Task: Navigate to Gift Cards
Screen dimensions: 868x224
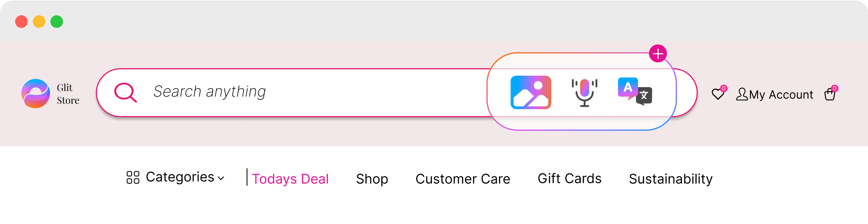Action: pyautogui.click(x=569, y=178)
